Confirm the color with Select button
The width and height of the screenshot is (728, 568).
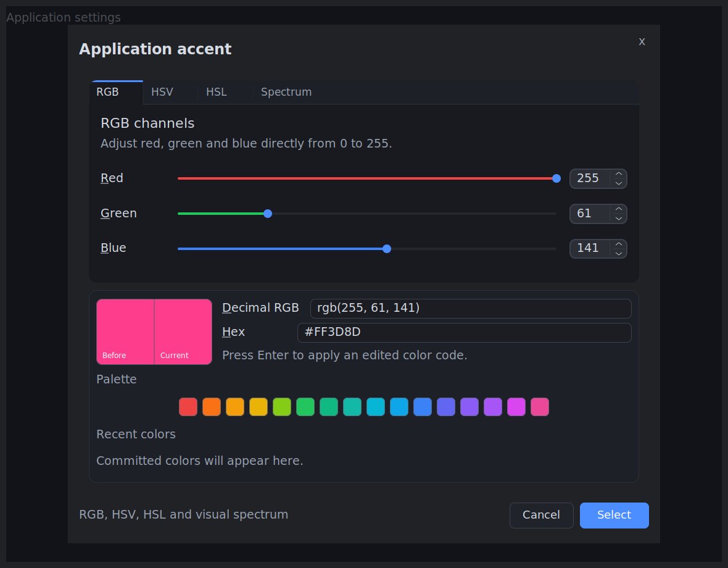tap(614, 515)
